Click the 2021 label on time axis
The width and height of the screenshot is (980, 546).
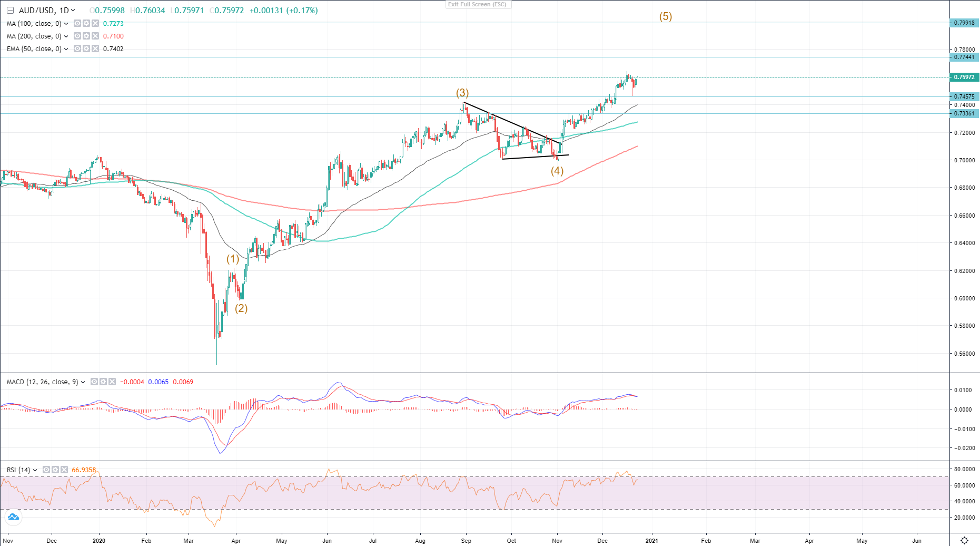tap(651, 541)
